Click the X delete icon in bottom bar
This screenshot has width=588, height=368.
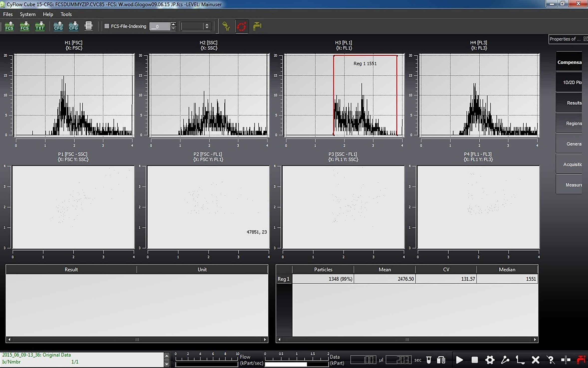535,360
